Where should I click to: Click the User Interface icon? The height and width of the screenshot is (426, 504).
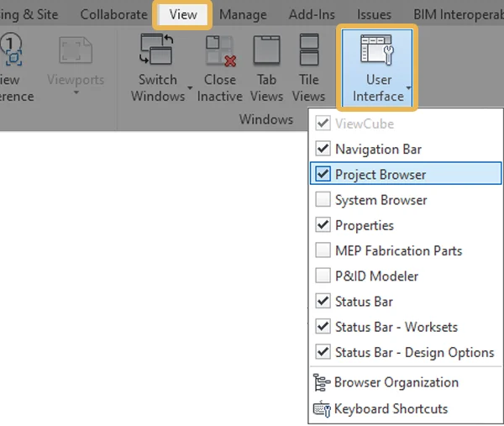[x=378, y=50]
